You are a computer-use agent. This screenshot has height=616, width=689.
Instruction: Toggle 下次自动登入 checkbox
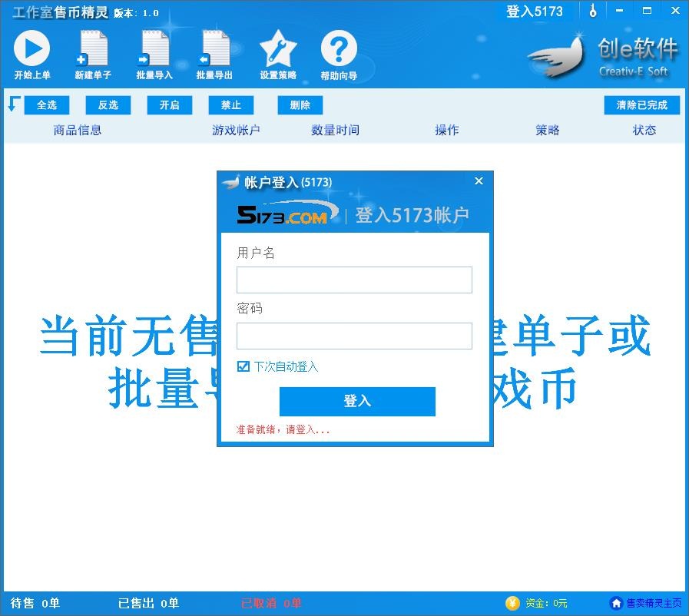243,366
